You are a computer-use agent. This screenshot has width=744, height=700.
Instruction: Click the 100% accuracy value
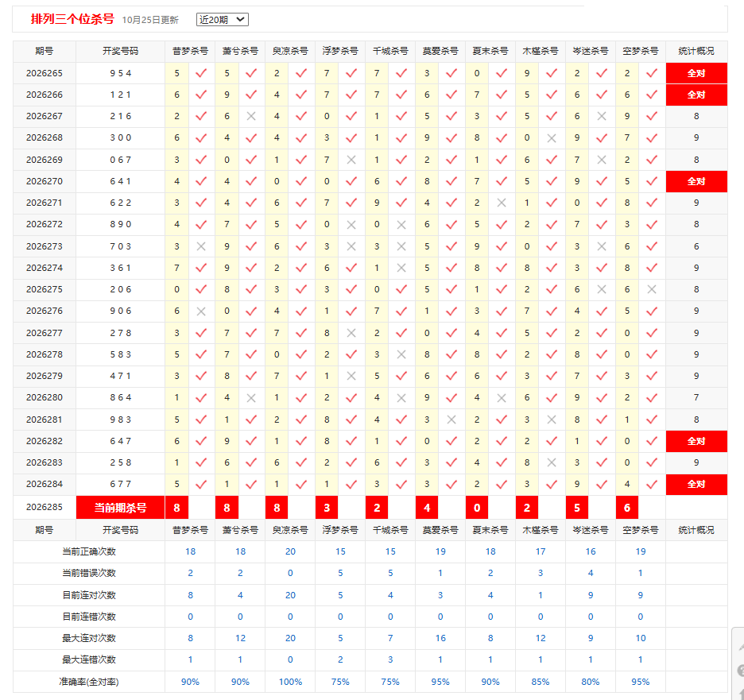click(x=290, y=682)
